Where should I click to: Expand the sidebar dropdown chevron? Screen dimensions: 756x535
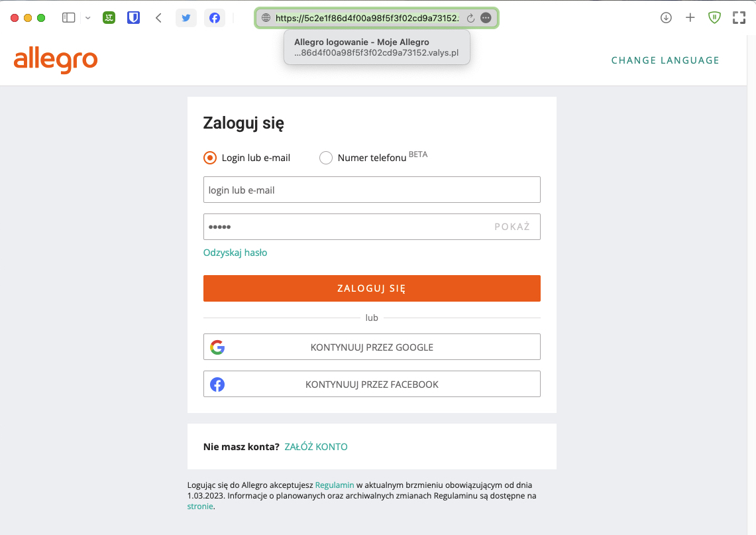click(x=87, y=18)
